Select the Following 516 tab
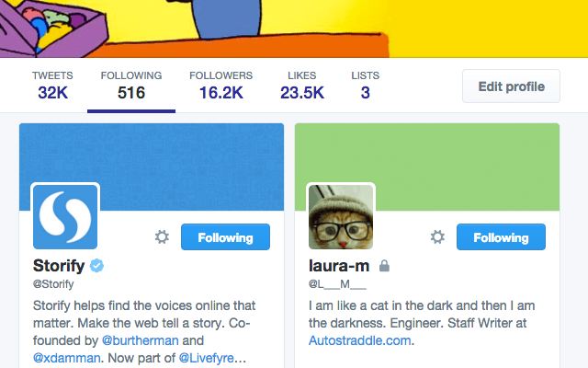588x368 pixels. tap(131, 86)
